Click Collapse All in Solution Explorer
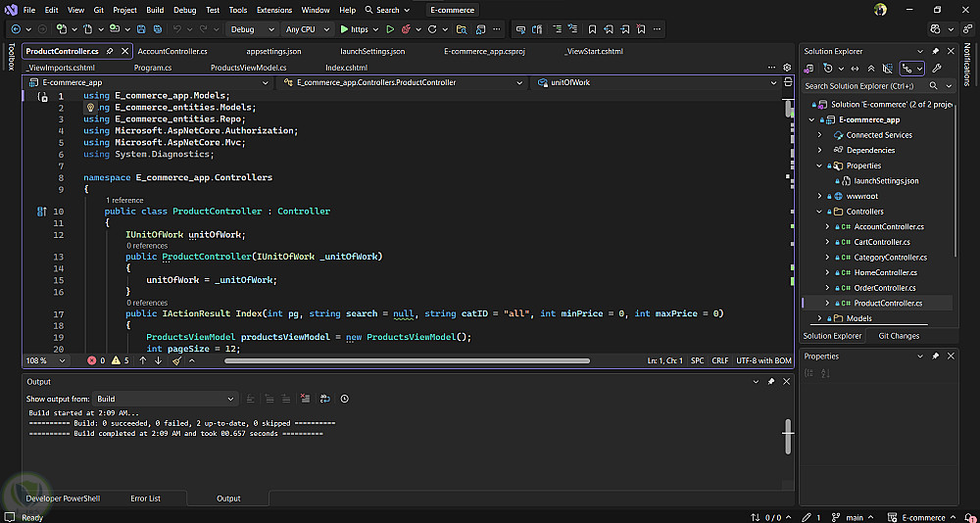 (x=871, y=69)
